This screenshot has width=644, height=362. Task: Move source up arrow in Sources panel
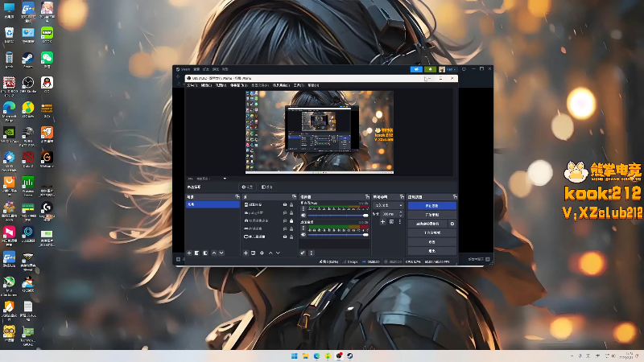point(270,253)
